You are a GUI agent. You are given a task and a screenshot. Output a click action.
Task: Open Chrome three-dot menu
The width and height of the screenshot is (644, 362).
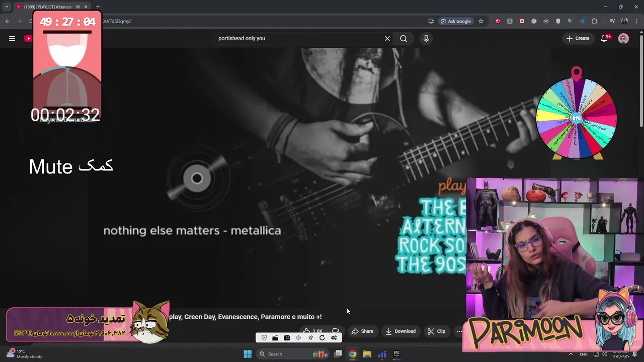[636, 21]
